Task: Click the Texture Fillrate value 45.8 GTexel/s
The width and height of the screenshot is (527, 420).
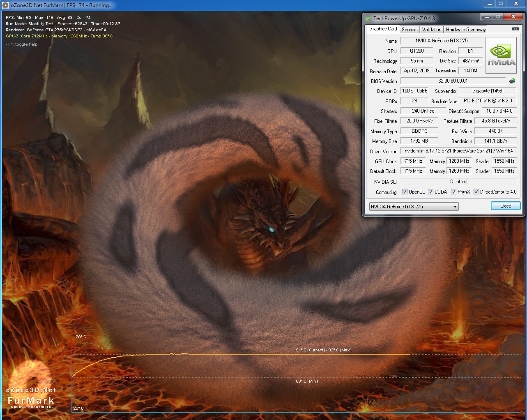Action: [496, 121]
